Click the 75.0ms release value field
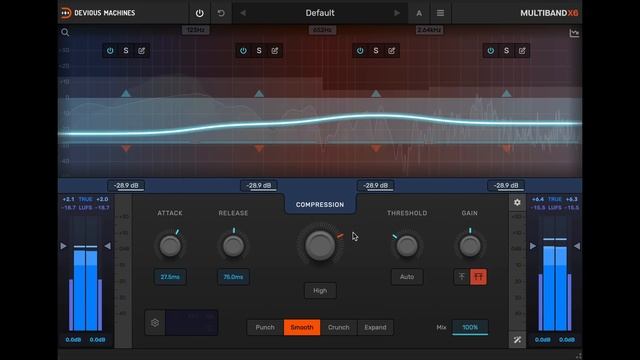Viewport: 640px width, 360px height. [233, 277]
